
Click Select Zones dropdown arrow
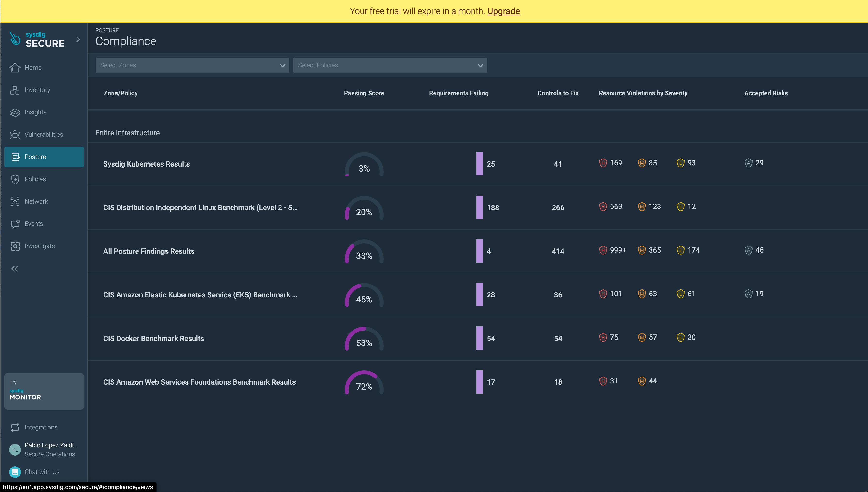click(x=282, y=65)
